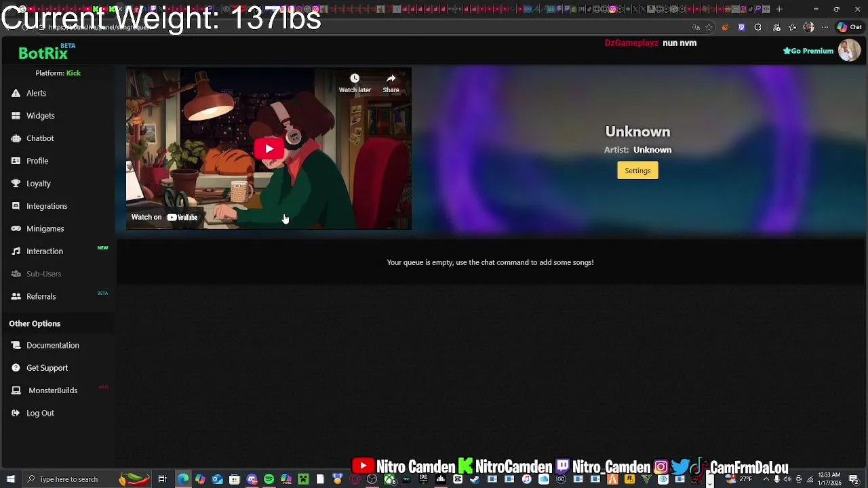Click the Log Out arrow icon

pyautogui.click(x=16, y=413)
